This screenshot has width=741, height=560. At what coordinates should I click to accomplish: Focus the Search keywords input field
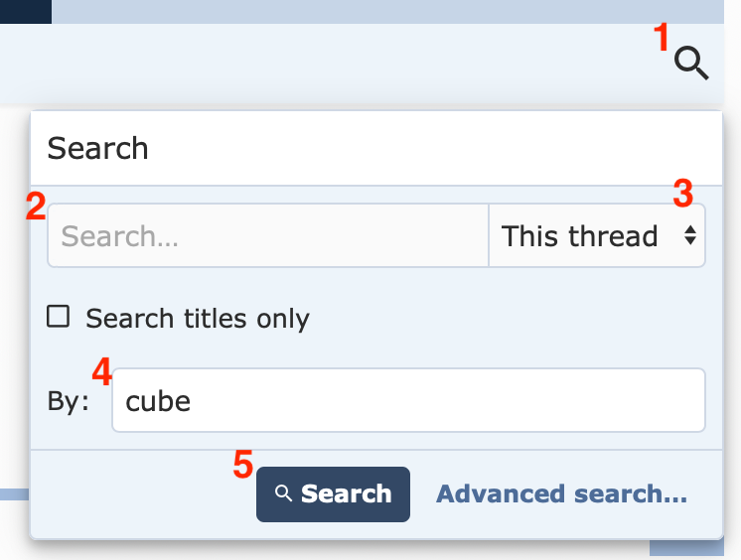pos(268,236)
